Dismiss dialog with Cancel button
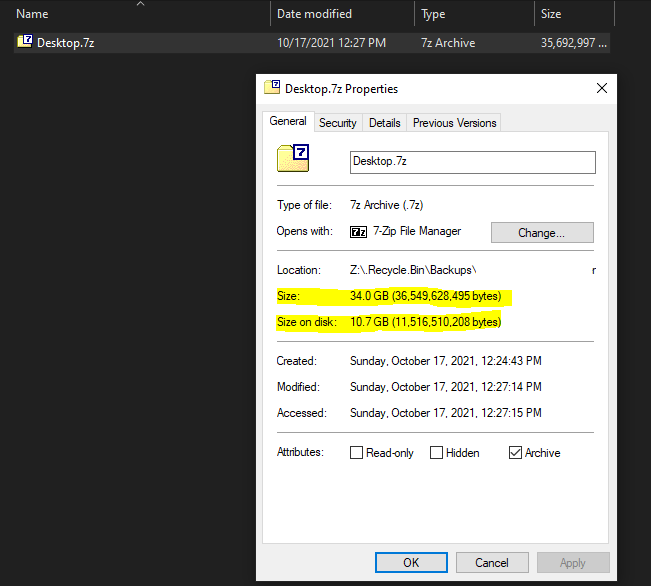The width and height of the screenshot is (651, 586). (492, 562)
